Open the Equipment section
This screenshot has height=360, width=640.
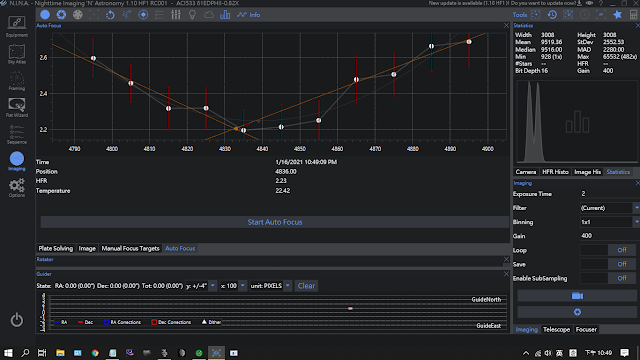(x=17, y=26)
